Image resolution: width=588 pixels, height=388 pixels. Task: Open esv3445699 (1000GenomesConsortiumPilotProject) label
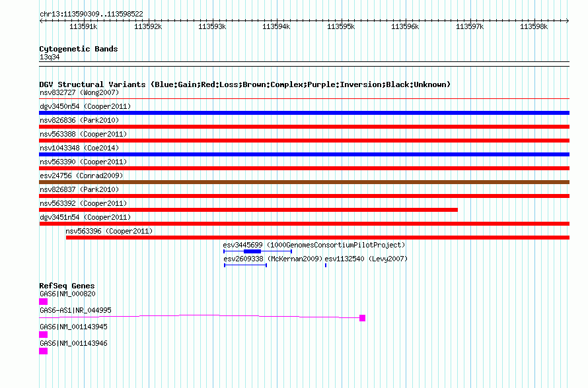[x=314, y=245]
